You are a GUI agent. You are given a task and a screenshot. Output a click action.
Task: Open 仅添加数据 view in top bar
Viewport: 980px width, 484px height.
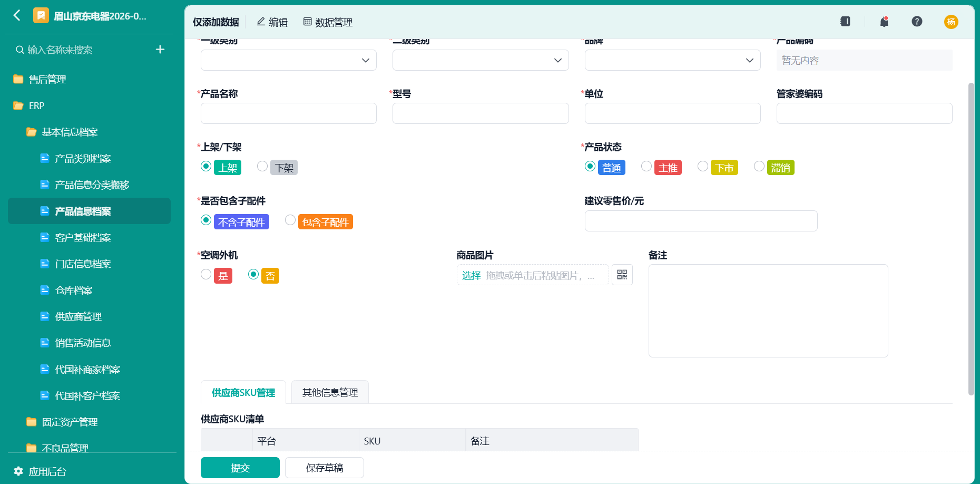click(215, 22)
